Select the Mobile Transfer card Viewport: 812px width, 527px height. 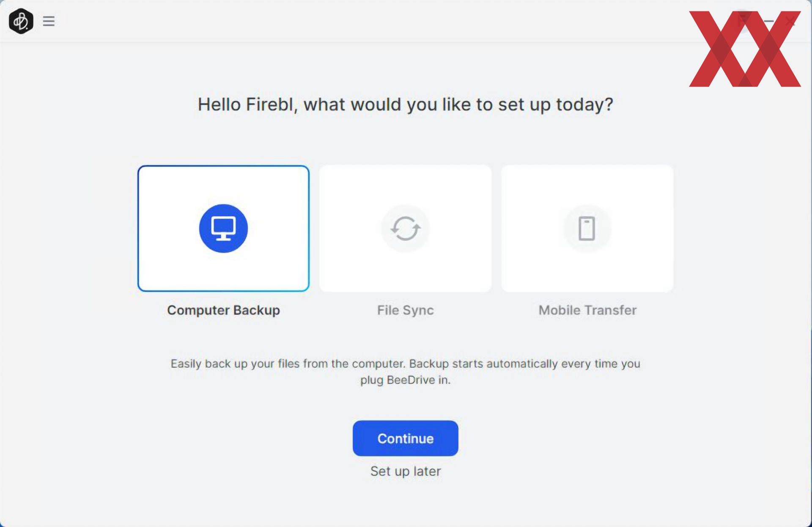point(587,228)
